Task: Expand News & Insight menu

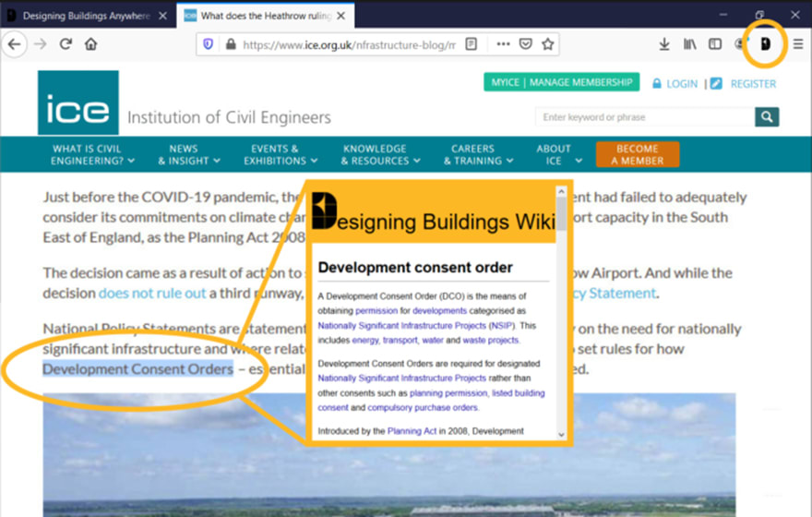Action: click(188, 155)
